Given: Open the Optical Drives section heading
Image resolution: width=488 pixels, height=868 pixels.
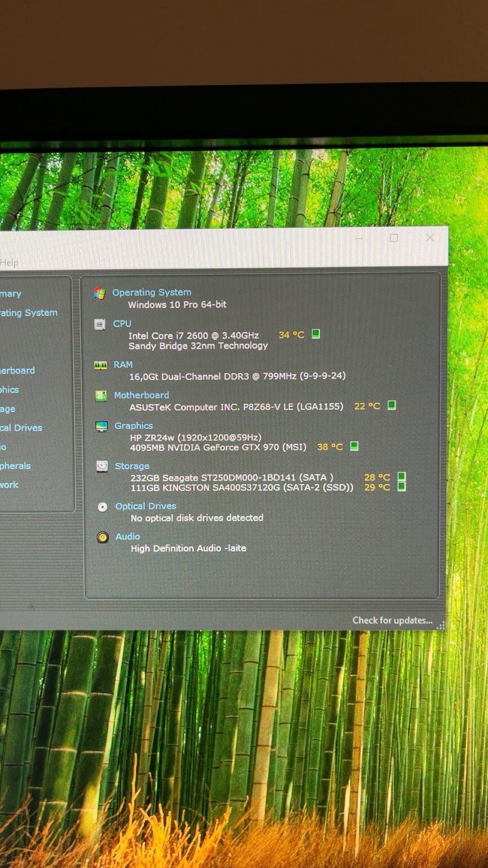Looking at the screenshot, I should [x=146, y=506].
